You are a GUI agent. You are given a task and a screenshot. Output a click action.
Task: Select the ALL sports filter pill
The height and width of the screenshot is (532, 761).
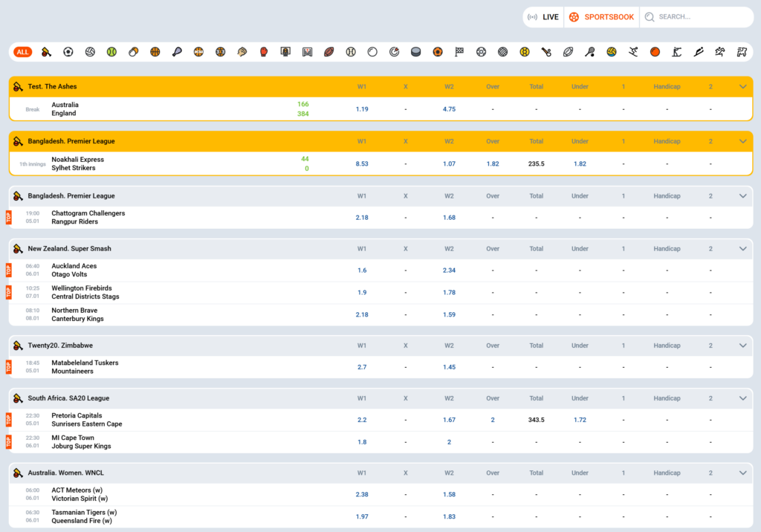[23, 52]
